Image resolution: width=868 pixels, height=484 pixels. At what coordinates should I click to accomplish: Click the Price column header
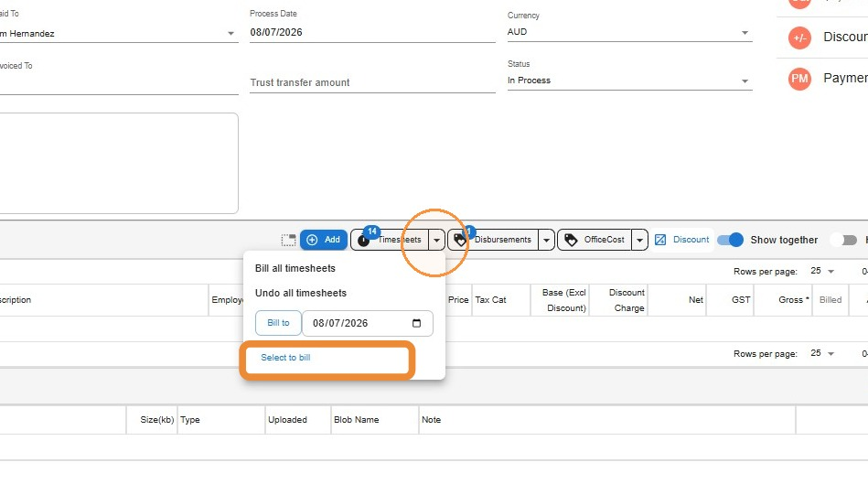click(458, 299)
